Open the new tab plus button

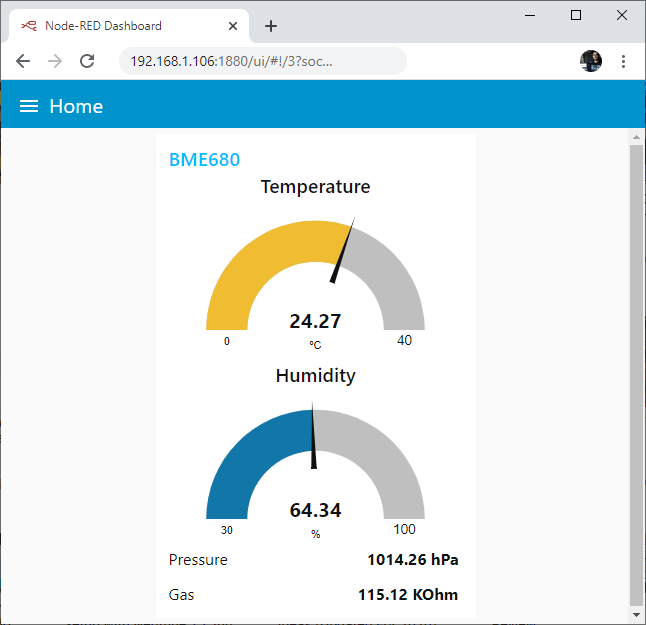271,26
